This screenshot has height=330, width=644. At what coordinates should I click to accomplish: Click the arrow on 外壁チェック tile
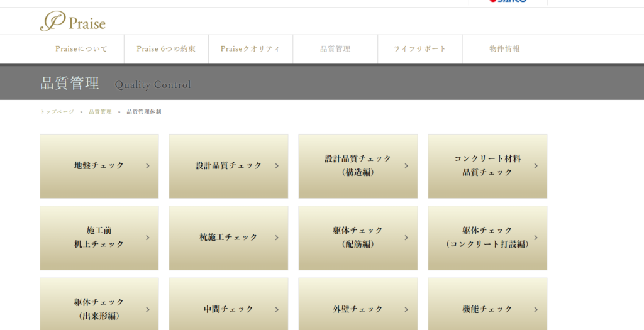406,309
